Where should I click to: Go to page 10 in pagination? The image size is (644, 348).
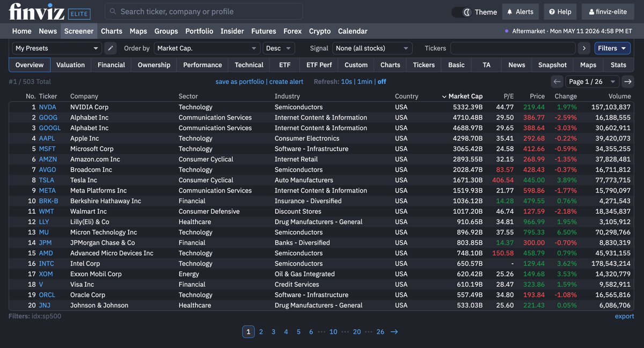(333, 332)
